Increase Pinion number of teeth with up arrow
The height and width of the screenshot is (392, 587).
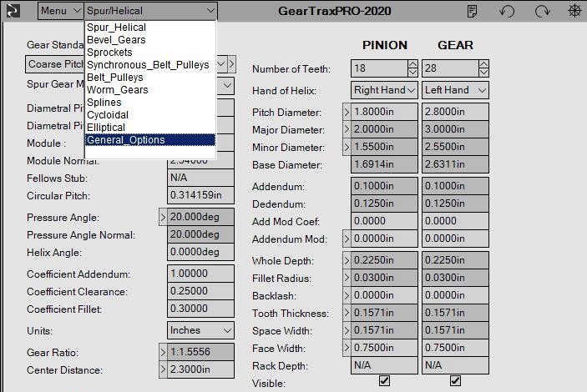click(x=412, y=64)
